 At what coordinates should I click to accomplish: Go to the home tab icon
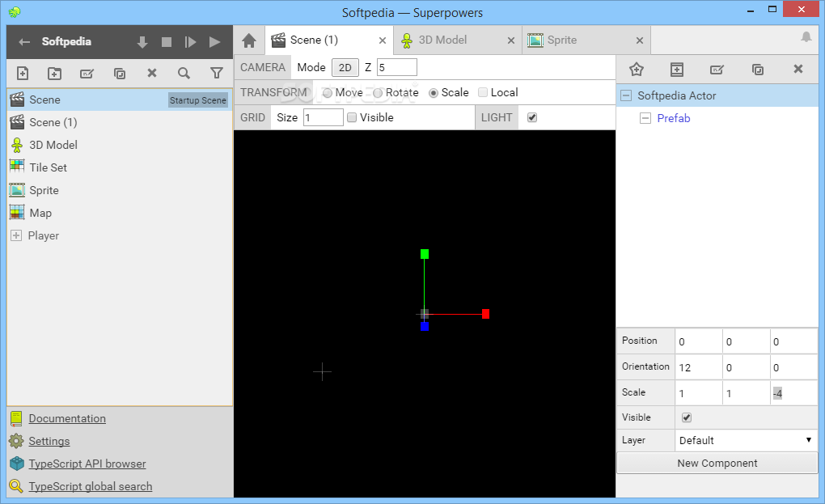249,40
